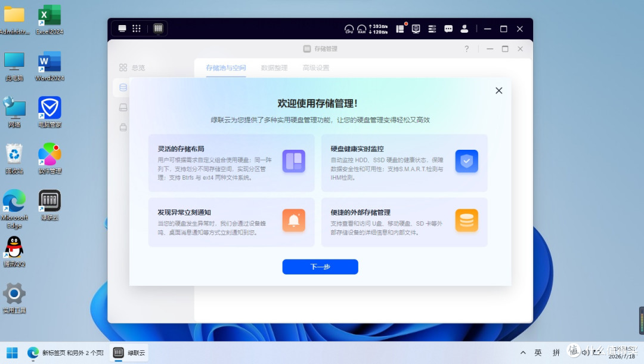Click the 绿联云 taskbar button
Viewport: 644px width, 364px height.
(129, 353)
